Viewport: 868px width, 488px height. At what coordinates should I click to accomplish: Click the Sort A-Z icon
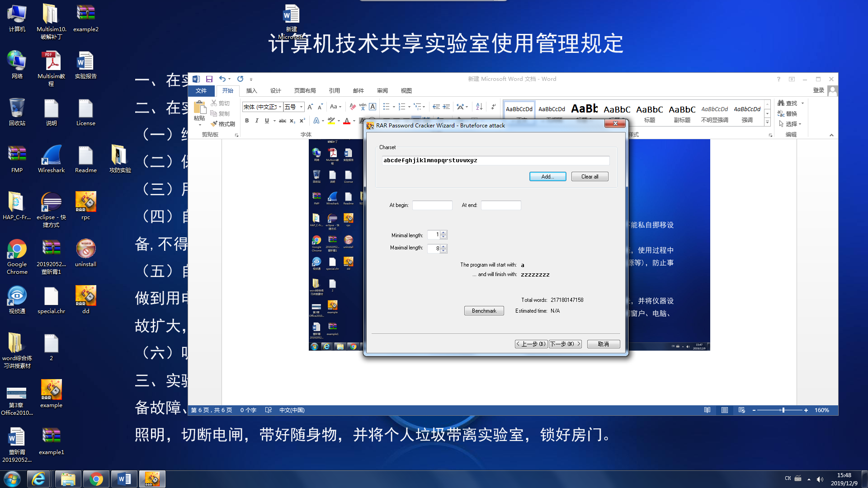pyautogui.click(x=479, y=107)
